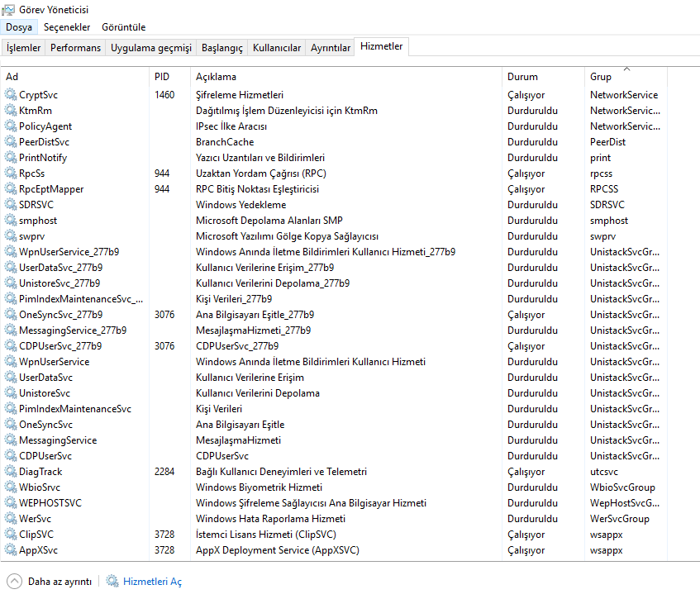Sort services by PID column header

tap(162, 77)
